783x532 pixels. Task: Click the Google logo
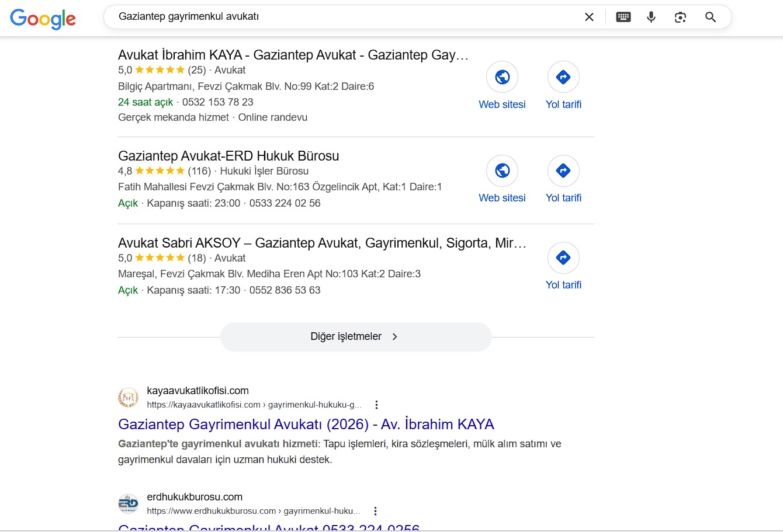pyautogui.click(x=43, y=19)
